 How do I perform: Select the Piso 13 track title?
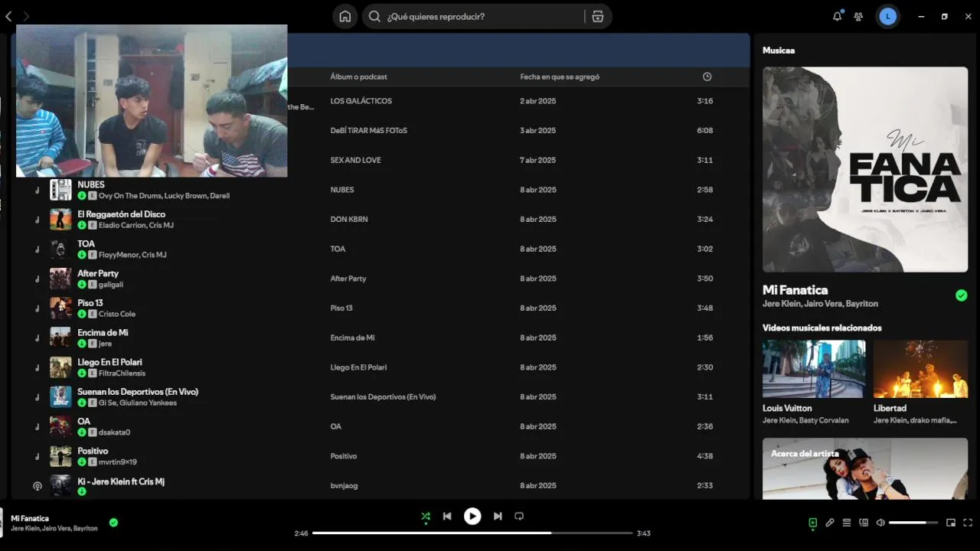tap(90, 303)
